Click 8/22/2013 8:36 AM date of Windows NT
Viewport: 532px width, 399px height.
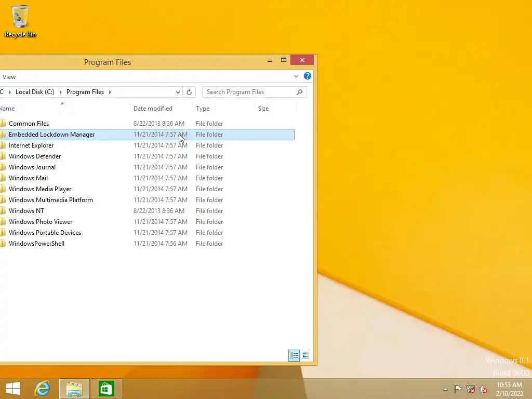[159, 211]
